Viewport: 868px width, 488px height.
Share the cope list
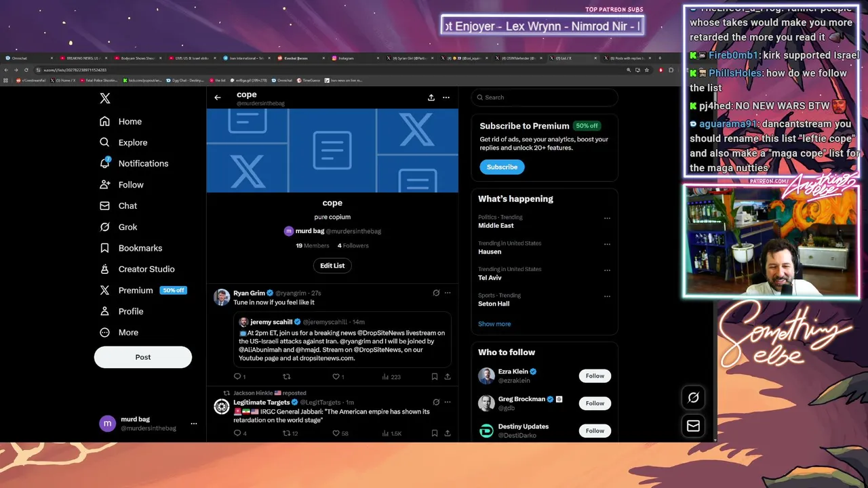pos(431,98)
